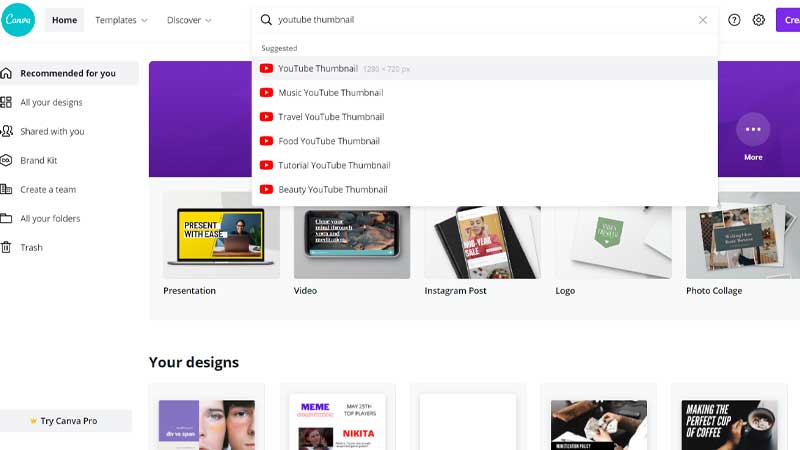
Task: Select Travel YouTube Thumbnail suggestion
Action: tap(485, 117)
